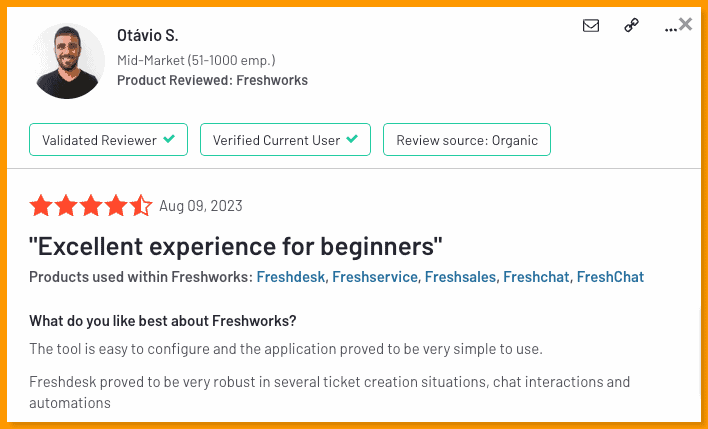Open the Freshdesk product link
The image size is (708, 429).
pyautogui.click(x=291, y=276)
